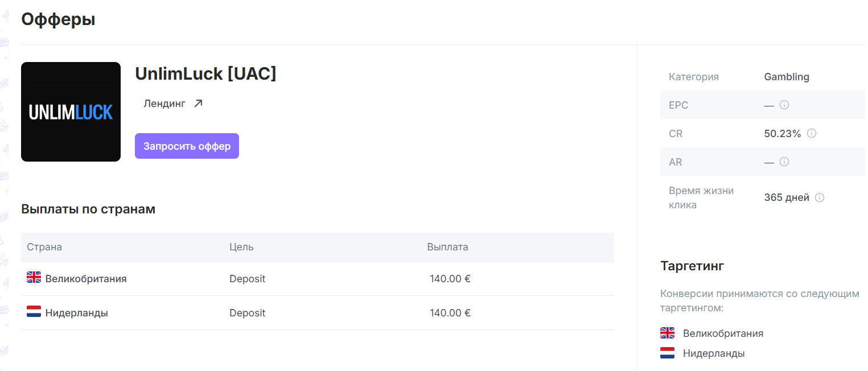Screen dimensions: 868x371
Task: Click the Выплата column header
Action: point(447,247)
